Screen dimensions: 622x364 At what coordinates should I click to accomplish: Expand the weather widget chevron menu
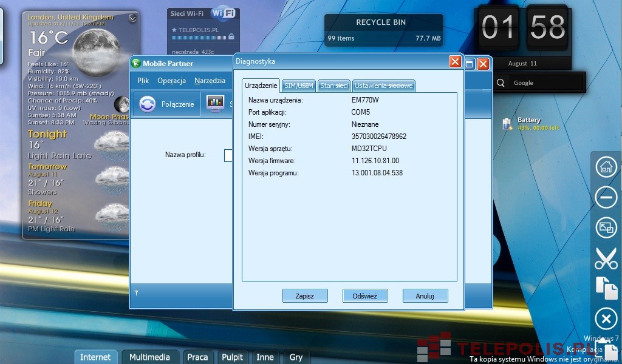pyautogui.click(x=132, y=18)
